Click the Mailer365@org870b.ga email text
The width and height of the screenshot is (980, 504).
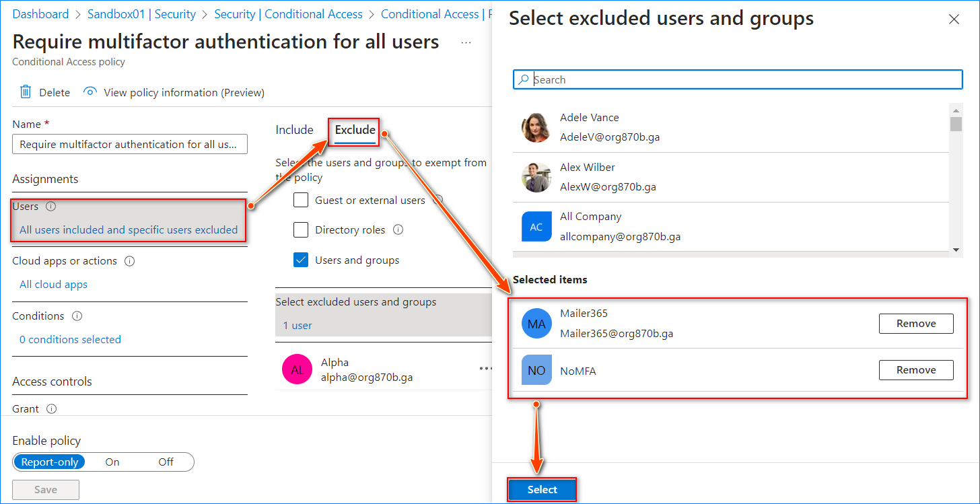(617, 334)
